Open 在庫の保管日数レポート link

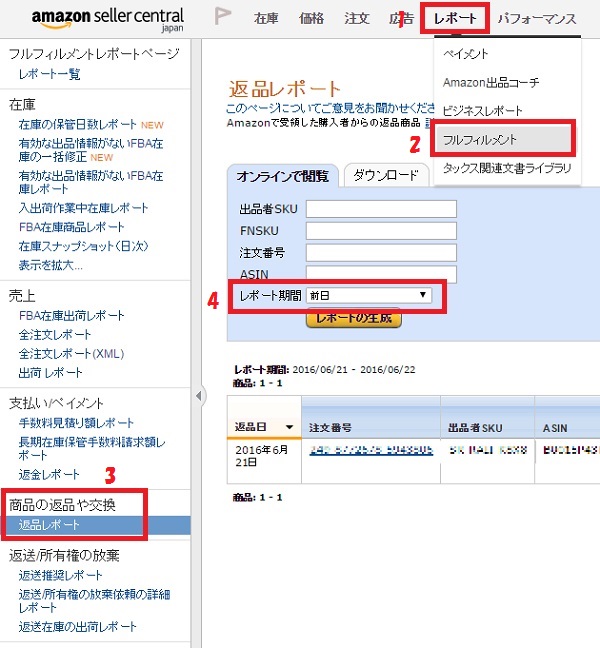77,124
